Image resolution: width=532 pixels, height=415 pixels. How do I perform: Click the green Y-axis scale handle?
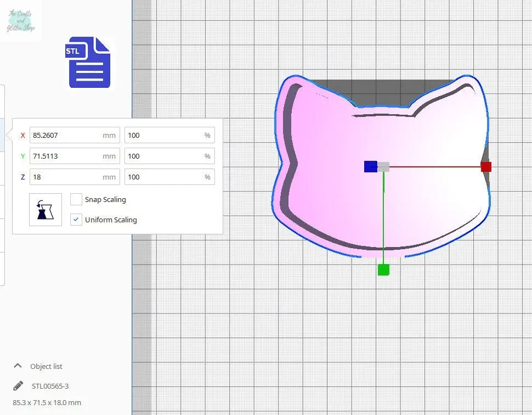(383, 270)
